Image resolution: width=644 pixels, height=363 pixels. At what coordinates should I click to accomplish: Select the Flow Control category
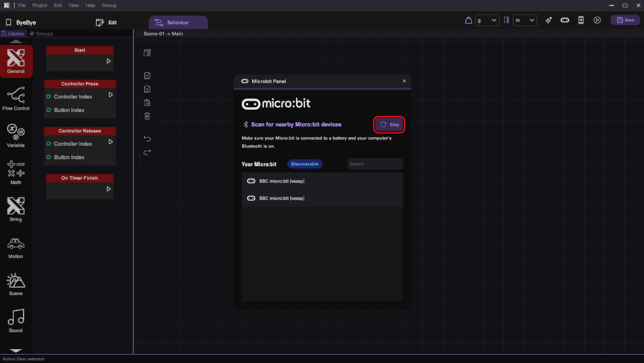pos(16,98)
